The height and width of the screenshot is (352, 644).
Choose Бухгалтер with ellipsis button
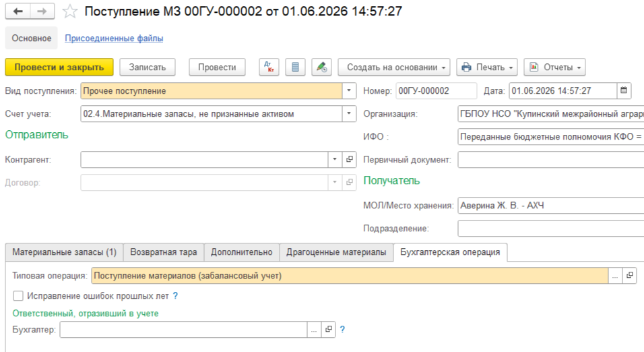[314, 329]
